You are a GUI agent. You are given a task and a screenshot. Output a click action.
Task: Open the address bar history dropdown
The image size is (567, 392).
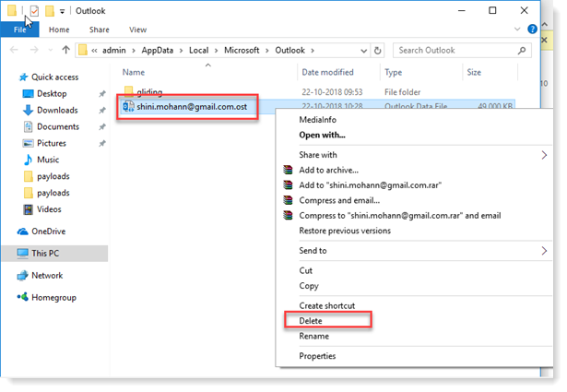point(364,51)
